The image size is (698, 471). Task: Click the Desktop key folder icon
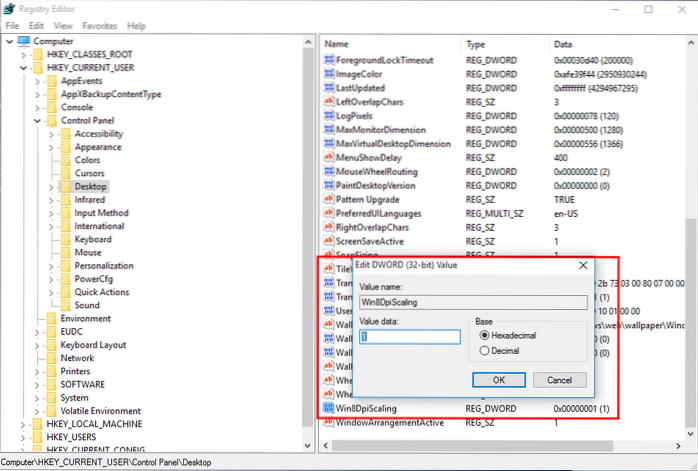pos(65,186)
